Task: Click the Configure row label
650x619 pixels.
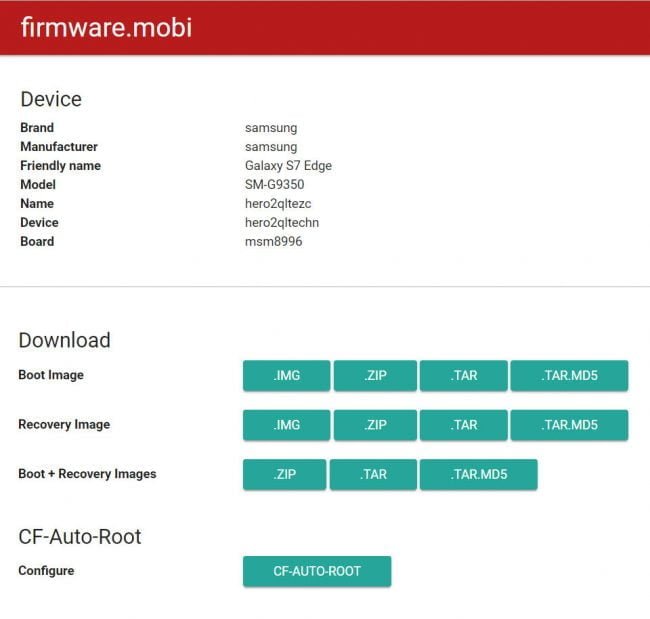Action: pos(46,570)
